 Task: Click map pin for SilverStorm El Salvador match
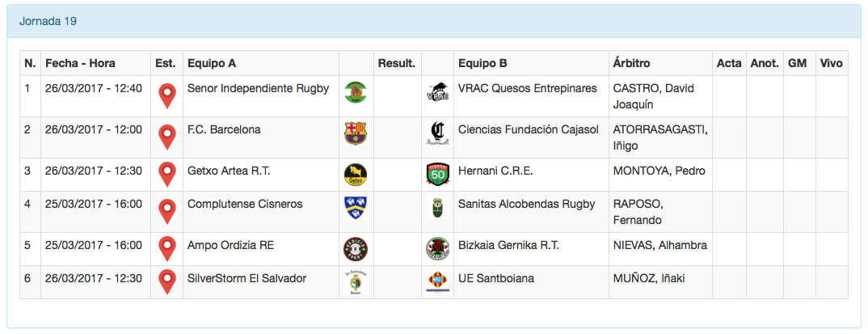[166, 282]
